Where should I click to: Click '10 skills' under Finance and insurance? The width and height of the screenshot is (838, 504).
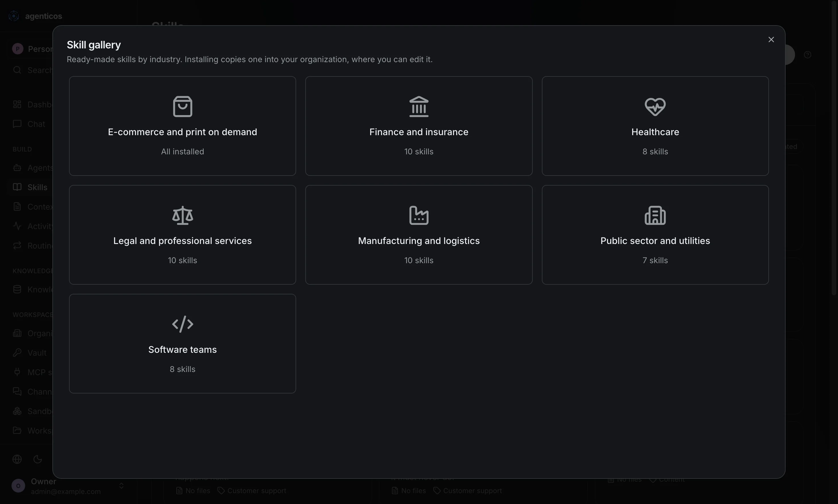pyautogui.click(x=419, y=151)
